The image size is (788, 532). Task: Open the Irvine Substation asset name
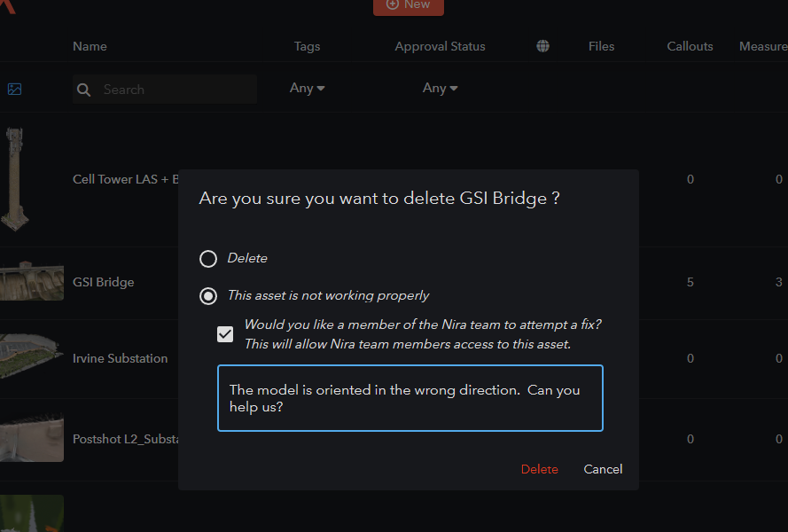(121, 358)
